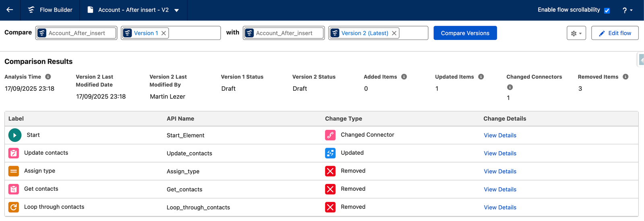Click the Assign type assignment icon
The image size is (644, 221).
(14, 171)
